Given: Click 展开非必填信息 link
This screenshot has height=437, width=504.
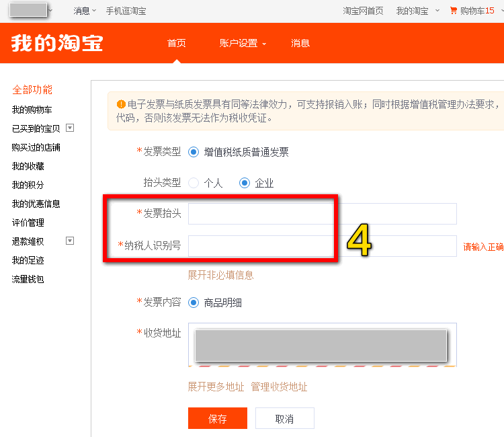Looking at the screenshot, I should 221,275.
